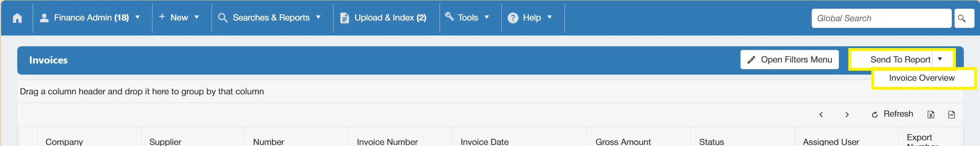Go to the previous page of invoices
Image resolution: width=980 pixels, height=146 pixels.
click(821, 114)
